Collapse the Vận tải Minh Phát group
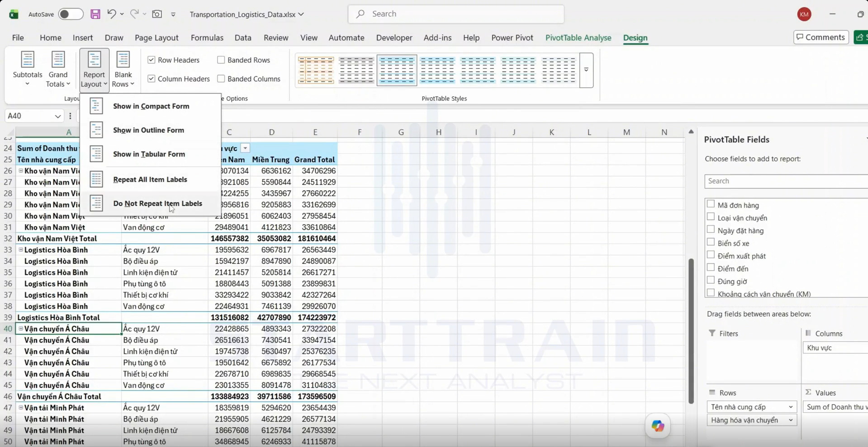The image size is (868, 447). (21, 407)
